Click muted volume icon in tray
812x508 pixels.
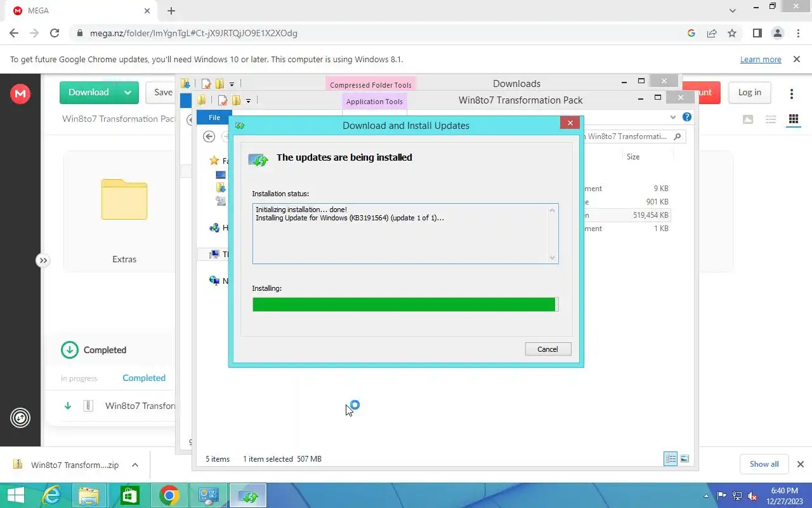(752, 496)
